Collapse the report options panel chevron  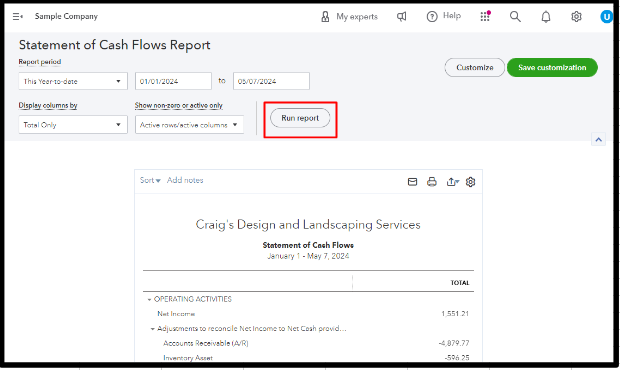tap(598, 140)
